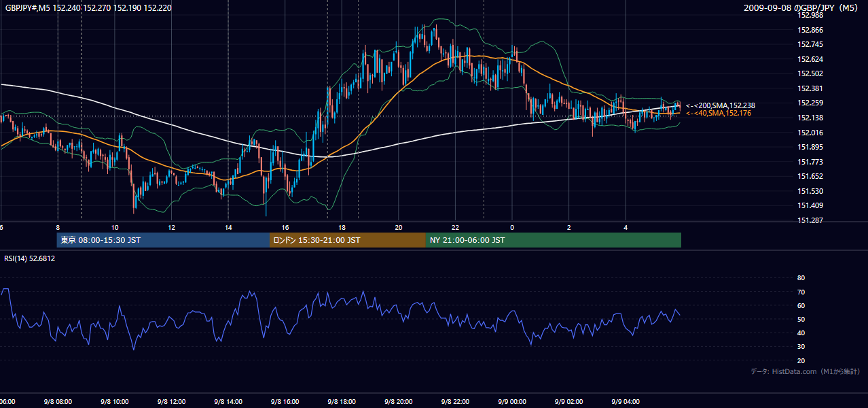Click the 9/9 04:00 bottom time label
Screen dimensions: 868x408
point(626,402)
